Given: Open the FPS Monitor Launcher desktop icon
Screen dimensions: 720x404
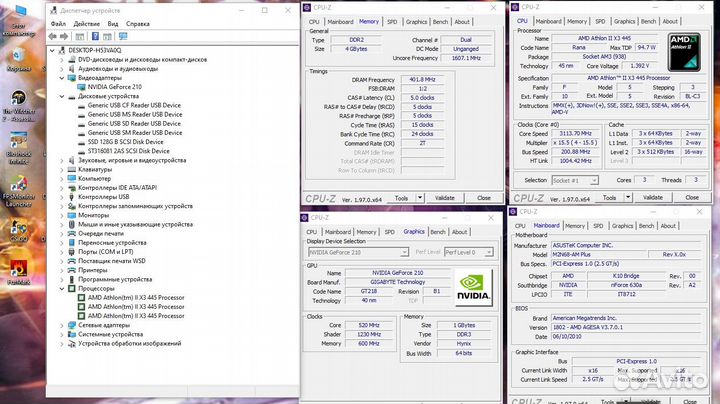Looking at the screenshot, I should [19, 191].
